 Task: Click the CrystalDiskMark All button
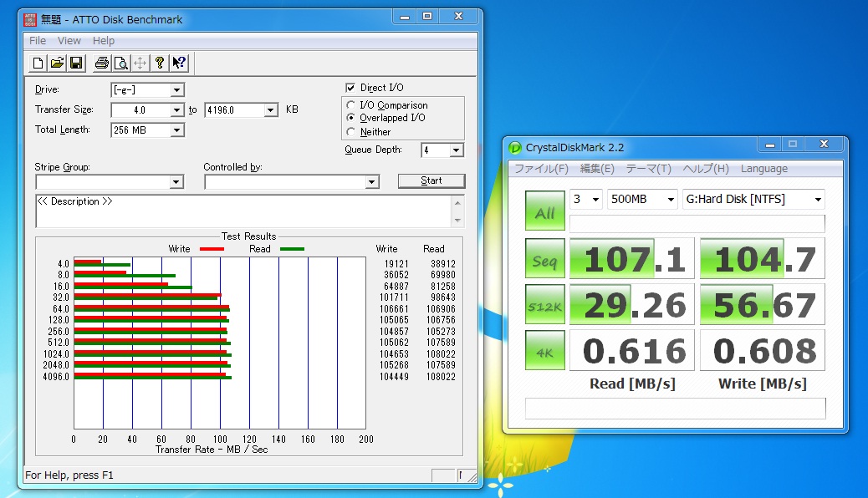tap(544, 211)
